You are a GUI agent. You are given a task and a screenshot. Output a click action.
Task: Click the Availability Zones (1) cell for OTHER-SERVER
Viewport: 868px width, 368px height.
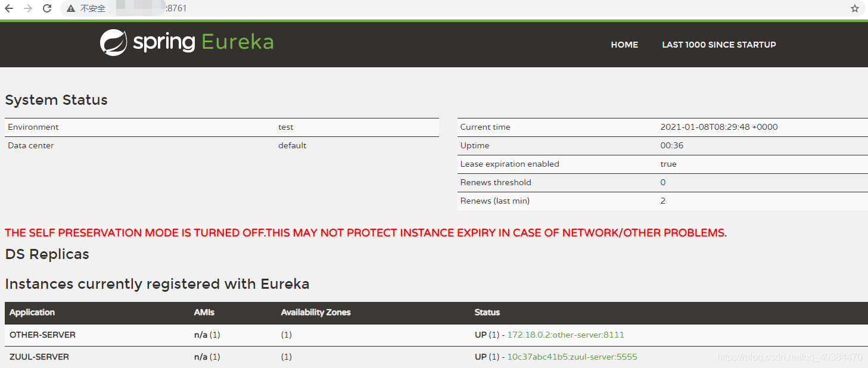click(x=287, y=335)
